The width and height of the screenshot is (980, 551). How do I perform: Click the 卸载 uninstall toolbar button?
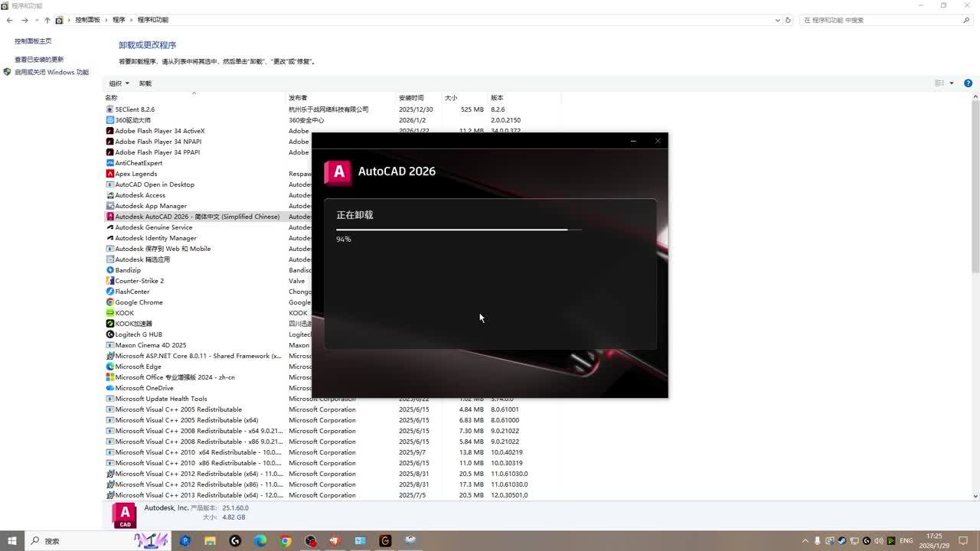[145, 83]
